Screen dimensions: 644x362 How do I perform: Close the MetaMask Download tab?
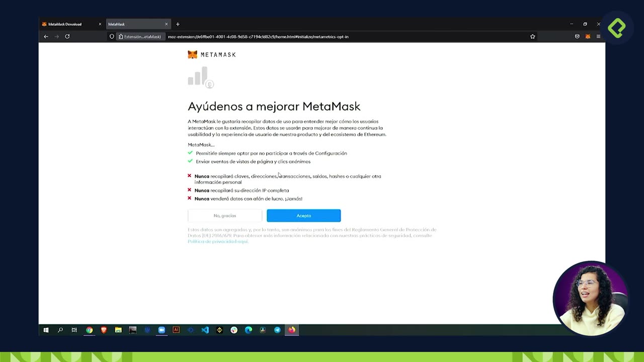[100, 24]
